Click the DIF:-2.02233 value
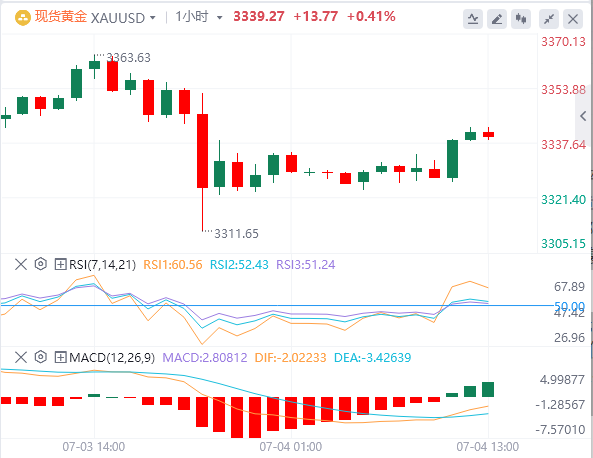 [x=290, y=357]
